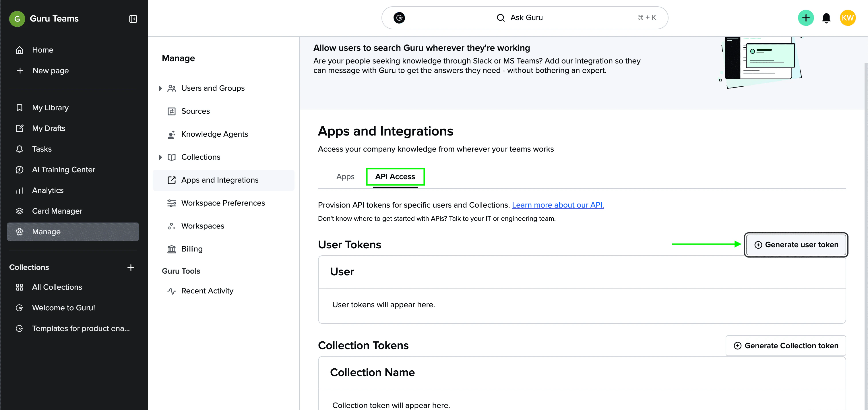Click Generate Collection token button
The width and height of the screenshot is (868, 410).
click(x=786, y=346)
